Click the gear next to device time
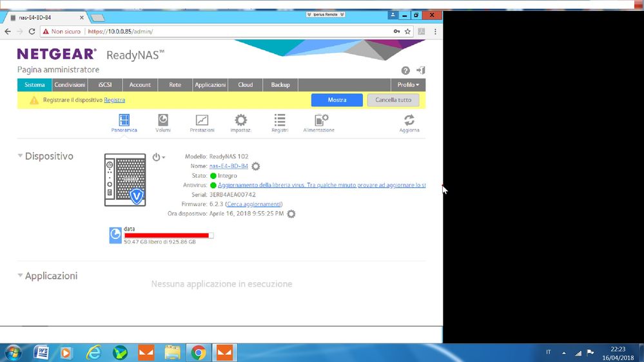 coord(291,214)
